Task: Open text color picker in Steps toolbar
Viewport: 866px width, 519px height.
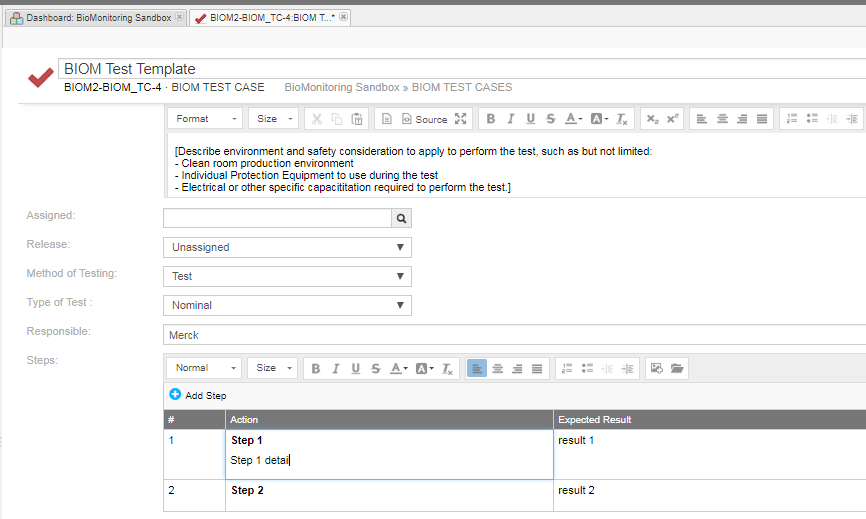Action: click(399, 368)
